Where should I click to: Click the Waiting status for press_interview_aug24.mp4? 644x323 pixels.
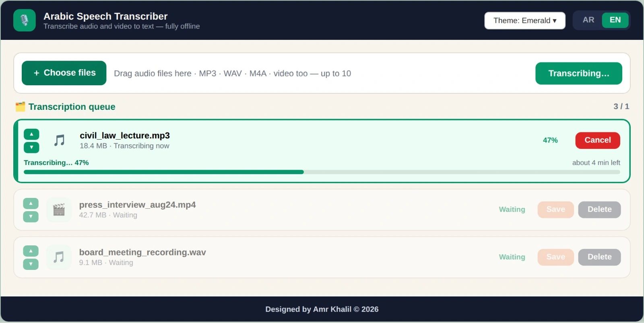[x=512, y=210]
